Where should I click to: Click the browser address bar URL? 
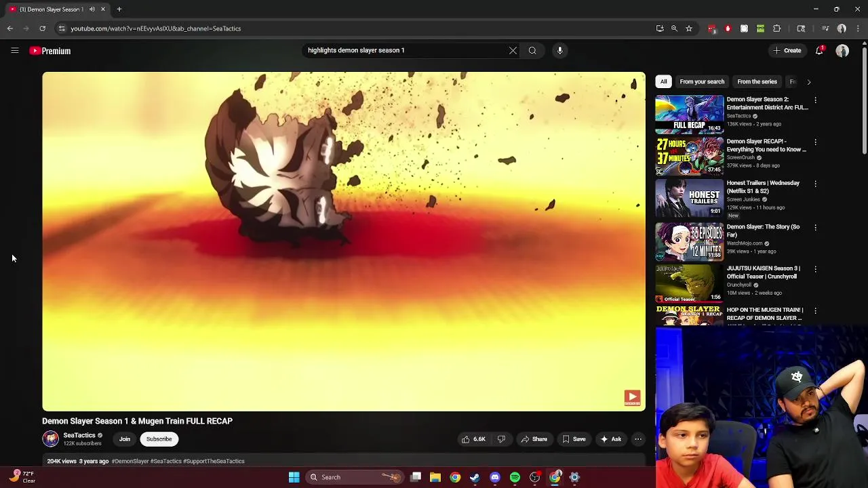coord(156,28)
